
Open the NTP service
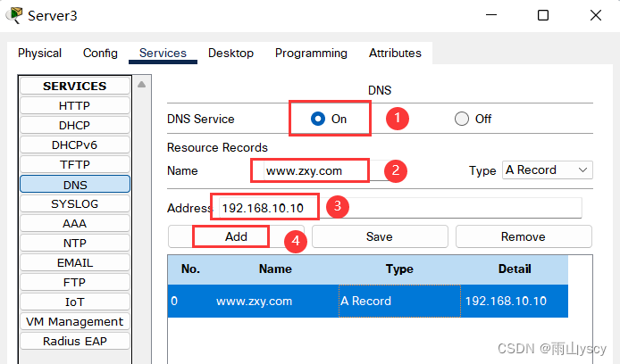[75, 243]
